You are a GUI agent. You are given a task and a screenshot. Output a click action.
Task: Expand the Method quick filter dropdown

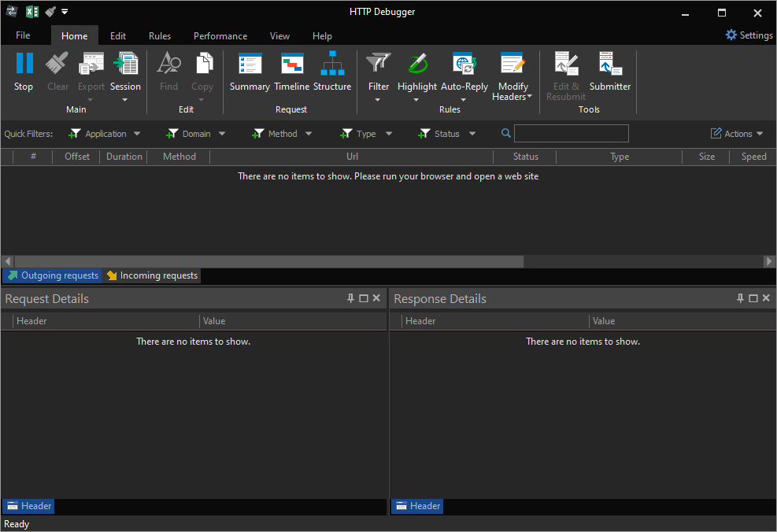point(309,134)
